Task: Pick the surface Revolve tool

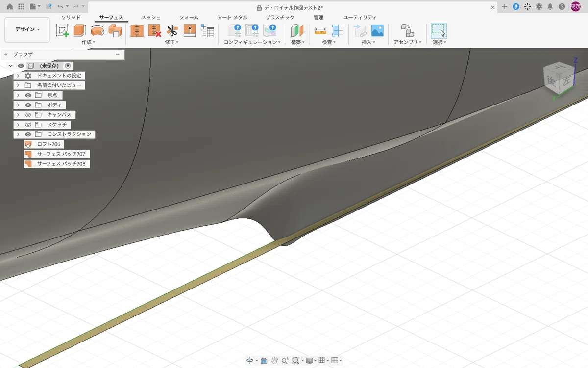Action: pyautogui.click(x=98, y=31)
